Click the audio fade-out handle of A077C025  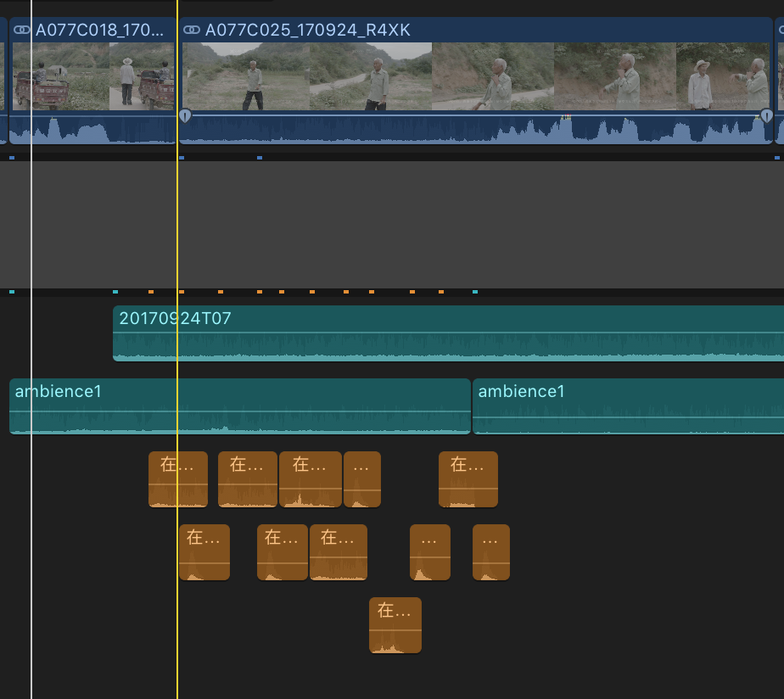pos(766,116)
